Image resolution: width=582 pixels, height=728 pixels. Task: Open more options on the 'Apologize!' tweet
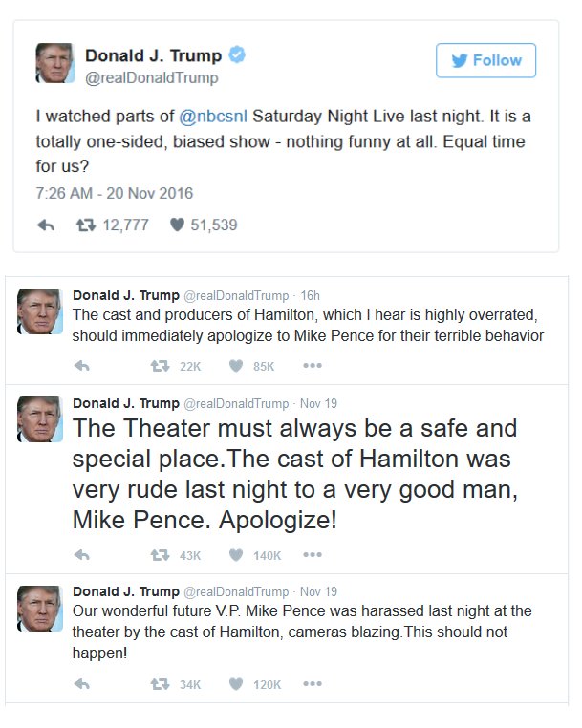(x=313, y=554)
